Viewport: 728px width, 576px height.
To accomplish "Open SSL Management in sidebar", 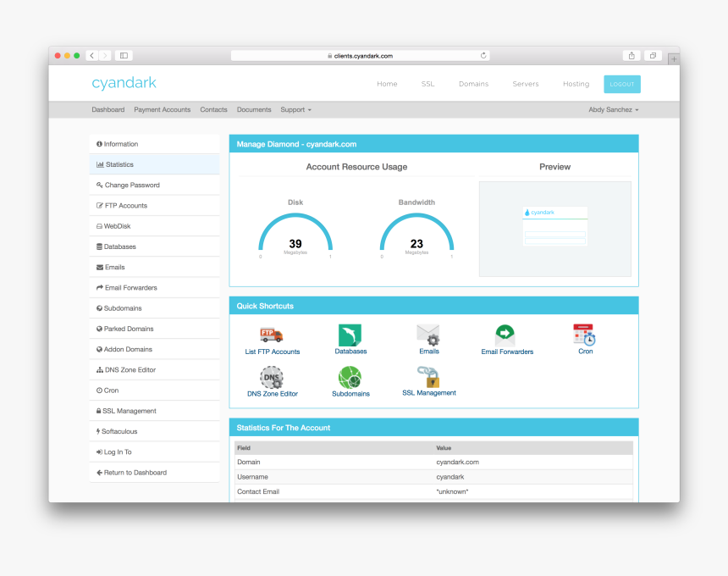I will (155, 411).
